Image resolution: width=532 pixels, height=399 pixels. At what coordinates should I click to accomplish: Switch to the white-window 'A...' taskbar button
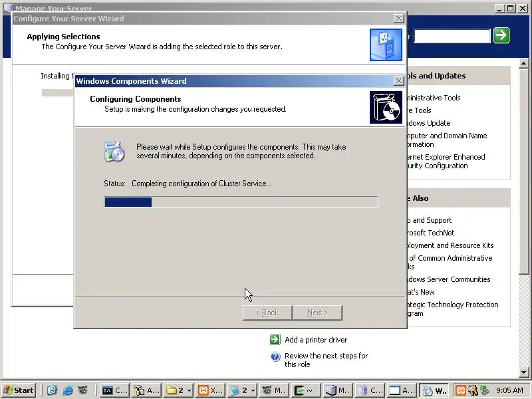point(402,390)
